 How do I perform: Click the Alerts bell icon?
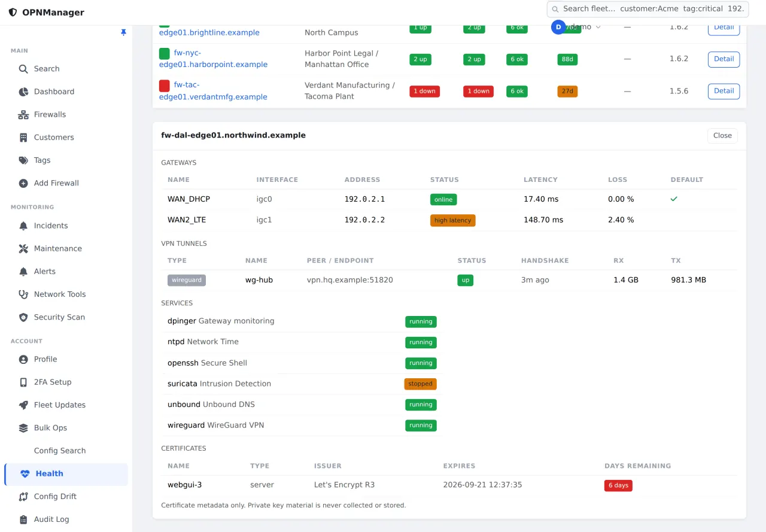point(23,271)
